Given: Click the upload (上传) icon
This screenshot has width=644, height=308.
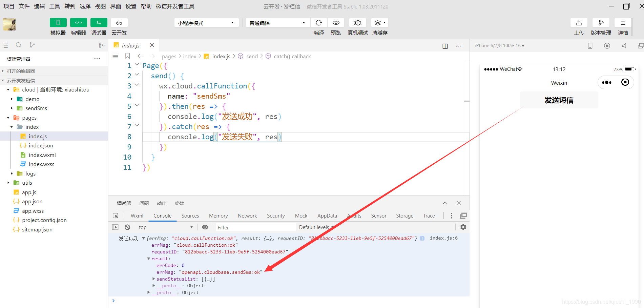Looking at the screenshot, I should [579, 23].
